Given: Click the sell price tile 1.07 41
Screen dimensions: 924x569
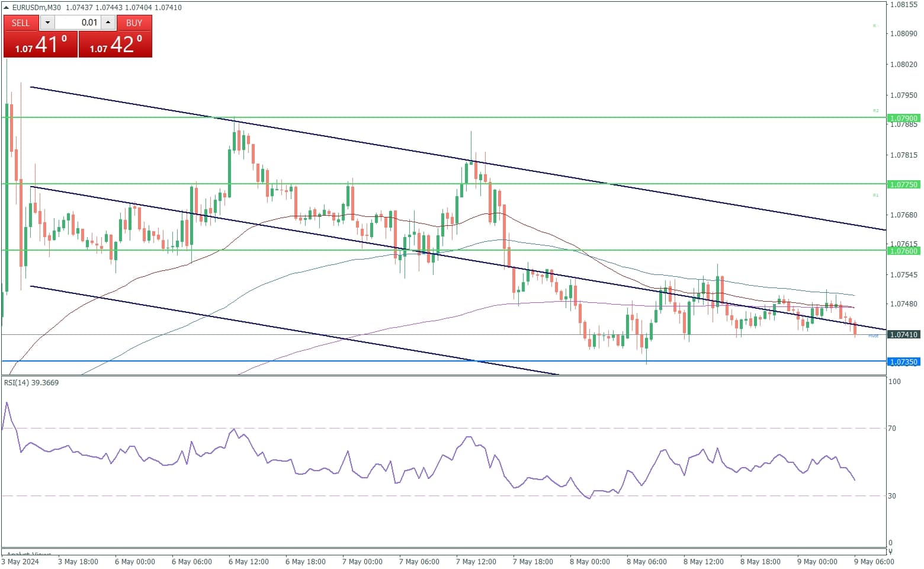Looking at the screenshot, I should point(40,44).
